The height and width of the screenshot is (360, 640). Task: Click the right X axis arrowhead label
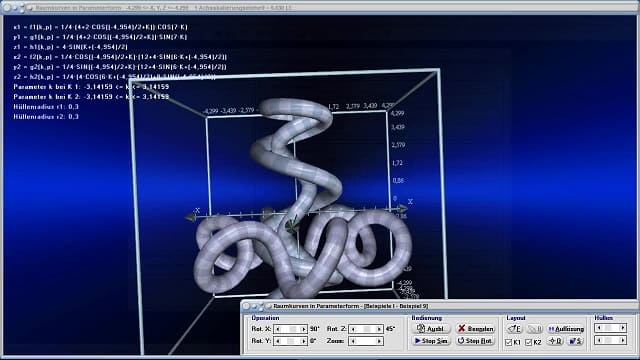tap(410, 202)
